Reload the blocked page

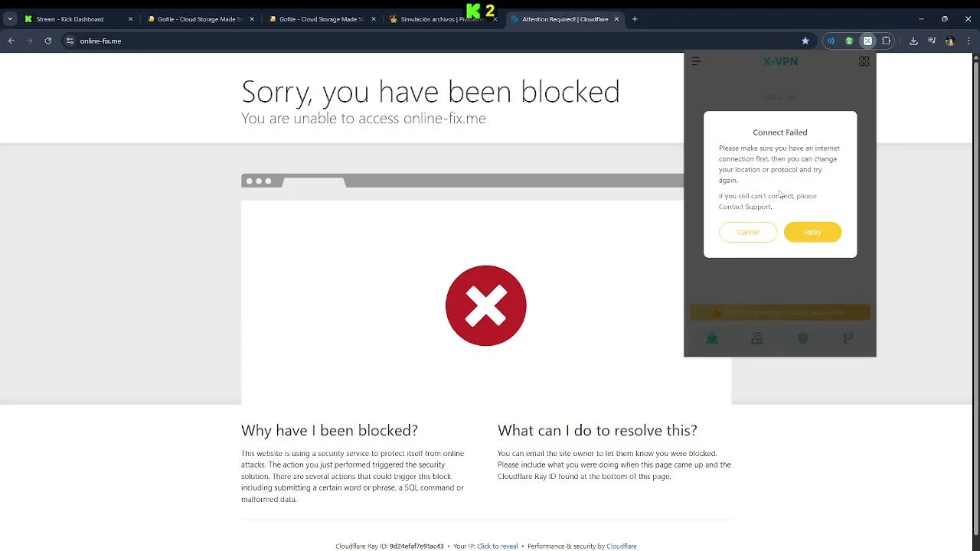click(x=47, y=41)
